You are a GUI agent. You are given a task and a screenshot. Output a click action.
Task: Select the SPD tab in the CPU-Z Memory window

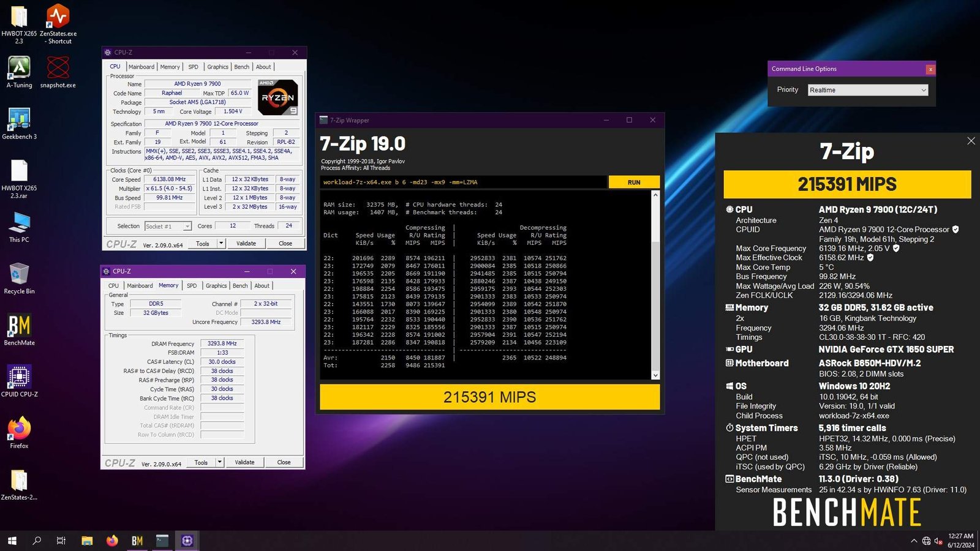pyautogui.click(x=192, y=286)
